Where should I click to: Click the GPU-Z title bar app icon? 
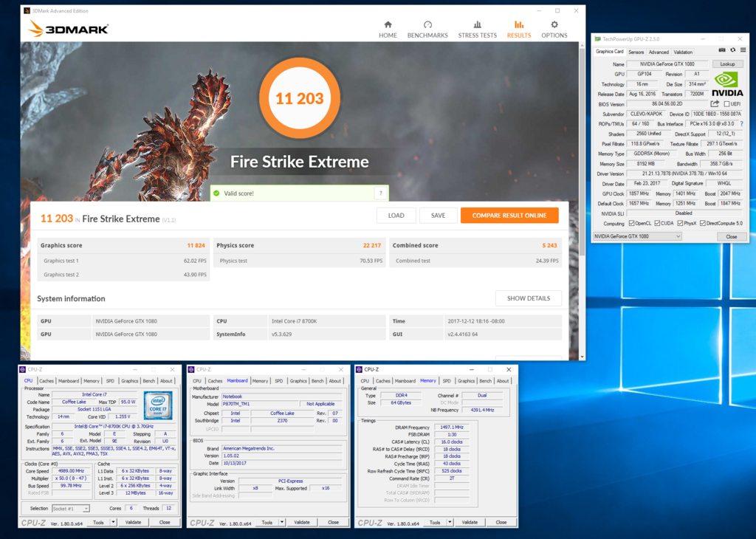click(x=598, y=39)
